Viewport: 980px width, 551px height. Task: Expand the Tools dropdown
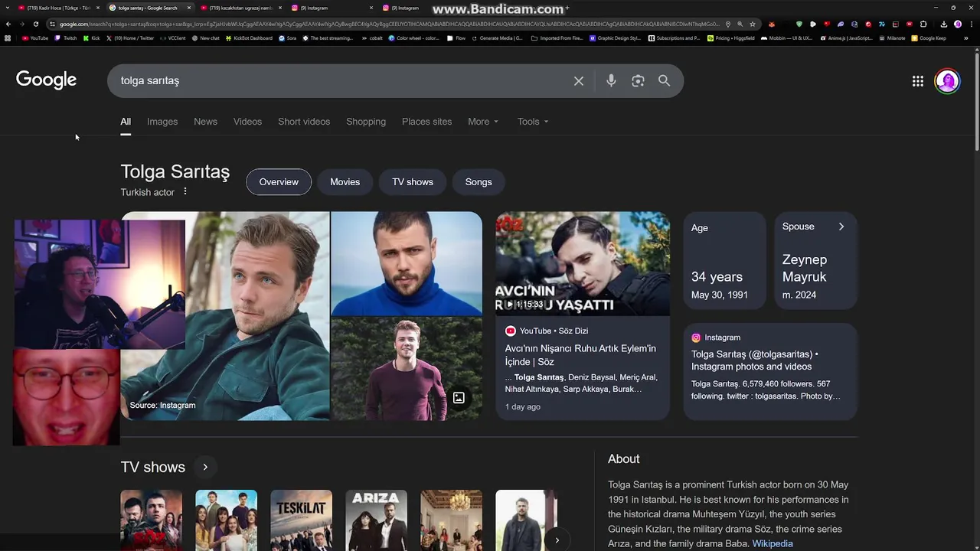[533, 122]
